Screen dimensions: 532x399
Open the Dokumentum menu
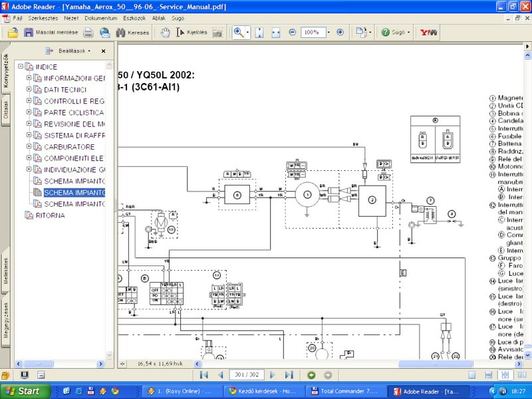[101, 18]
